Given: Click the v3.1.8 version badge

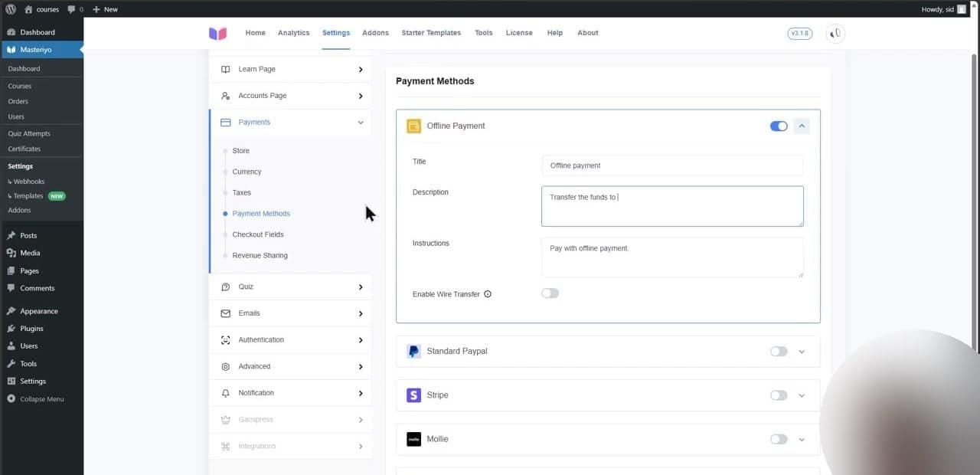Looking at the screenshot, I should pos(799,33).
